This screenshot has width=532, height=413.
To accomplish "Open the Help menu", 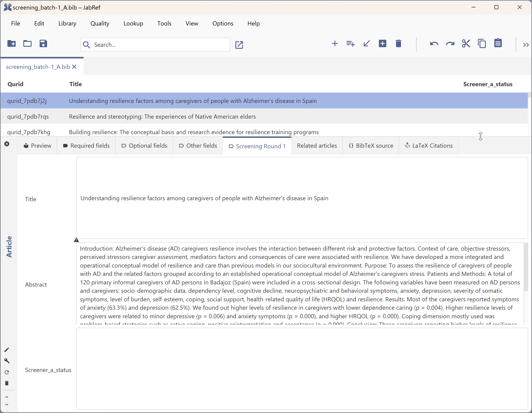I will (x=254, y=23).
